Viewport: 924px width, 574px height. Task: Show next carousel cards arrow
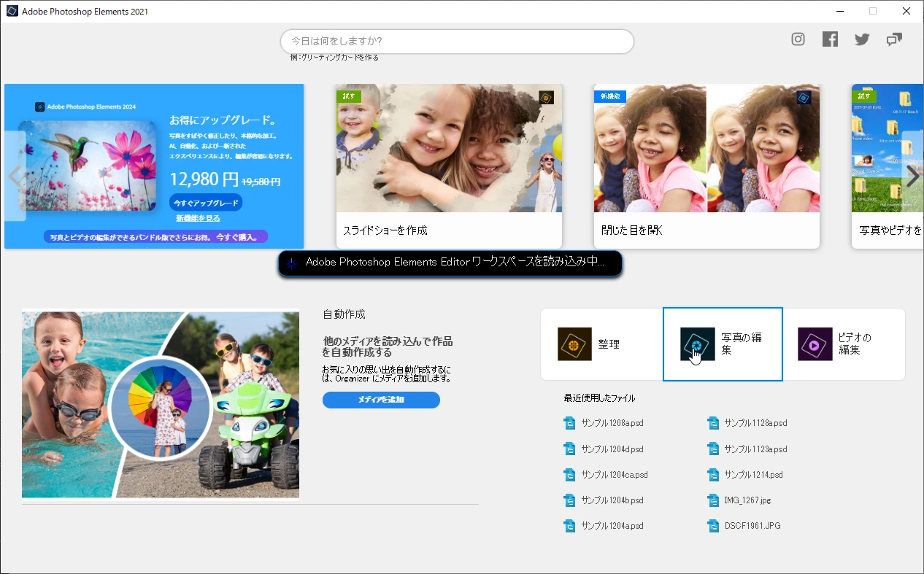912,176
